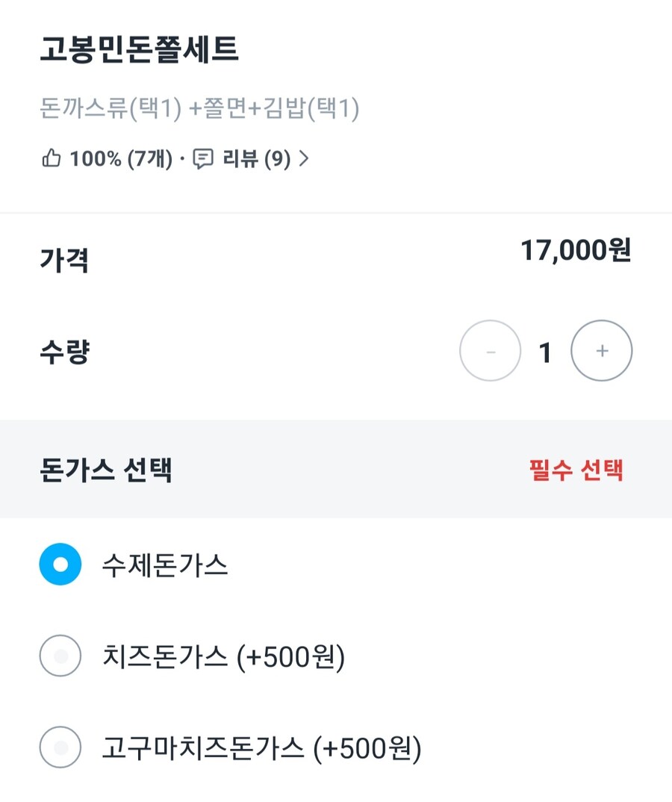Select the 수제돈가스 radio button

tap(60, 565)
